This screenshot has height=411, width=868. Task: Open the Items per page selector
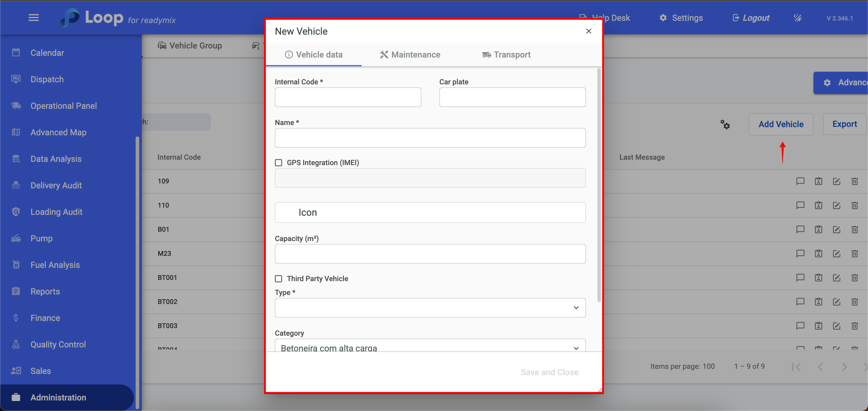coord(708,366)
